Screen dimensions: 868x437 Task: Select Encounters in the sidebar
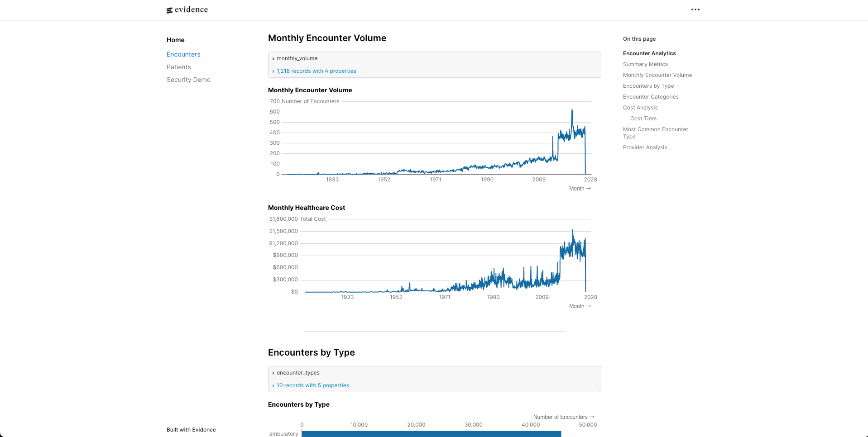point(183,54)
